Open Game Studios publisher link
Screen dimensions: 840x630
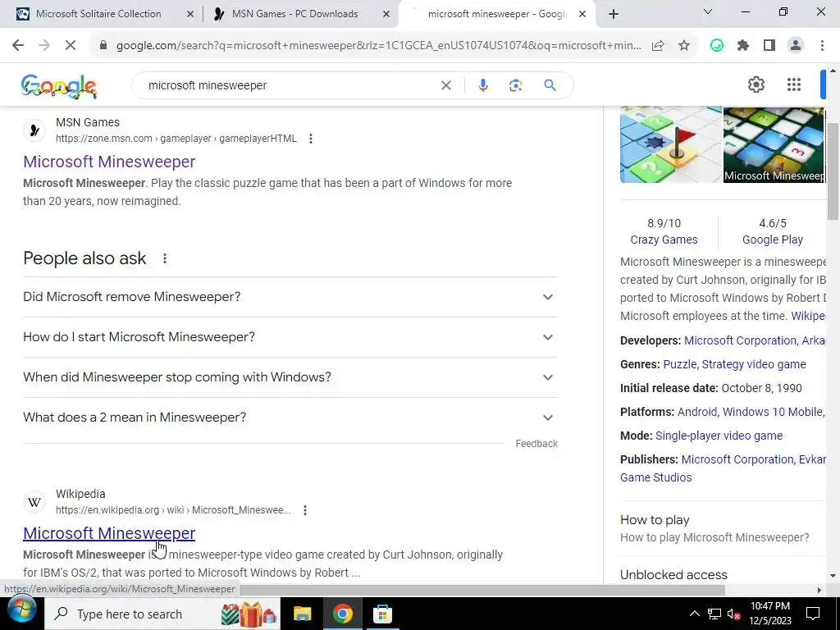click(x=655, y=477)
